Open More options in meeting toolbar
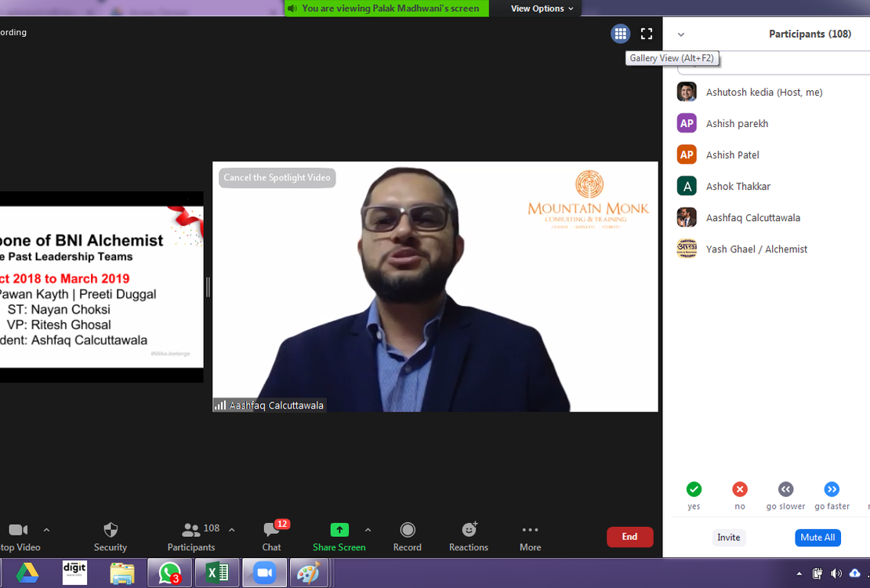 [x=530, y=531]
